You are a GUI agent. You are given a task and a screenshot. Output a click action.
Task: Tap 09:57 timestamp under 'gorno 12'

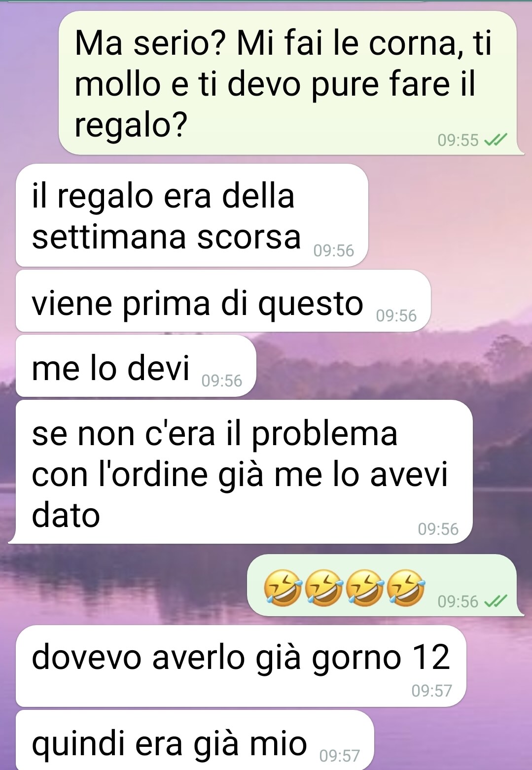pyautogui.click(x=432, y=691)
